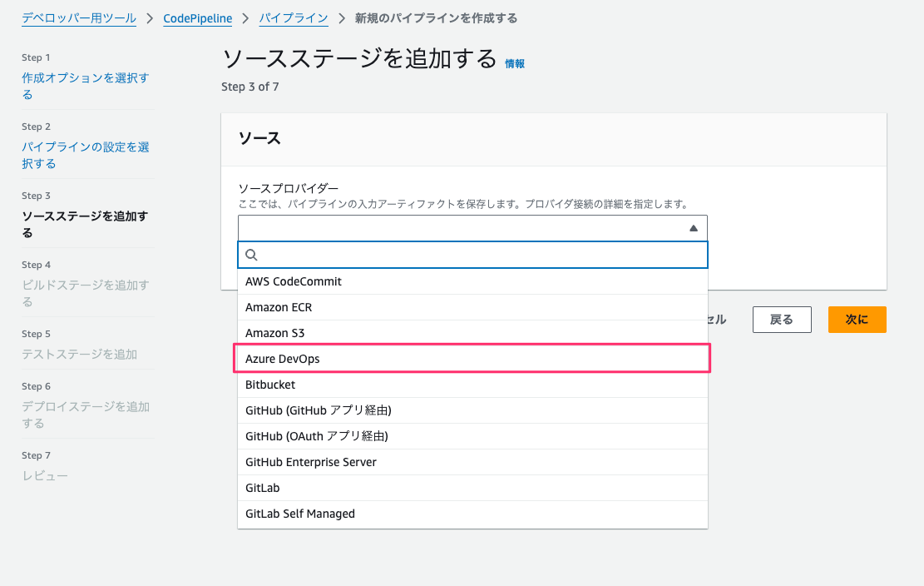Go back to Step 1 作成オプションを選択する
Screen dimensions: 924x586
point(86,86)
